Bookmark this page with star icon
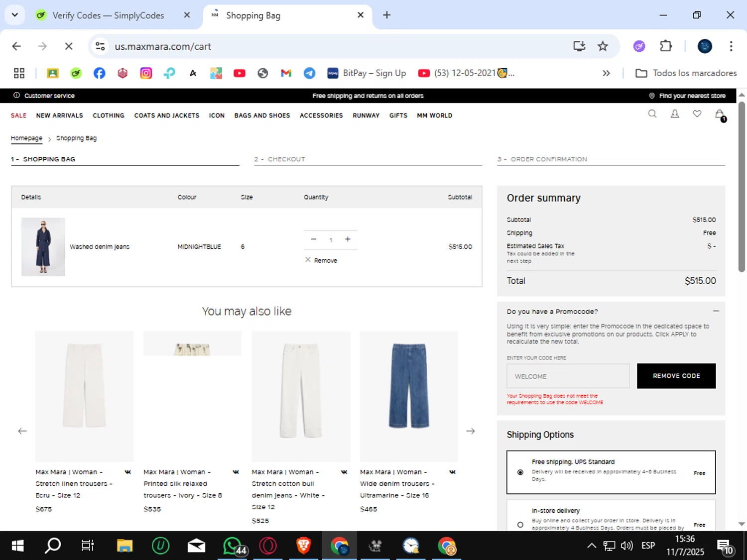The image size is (747, 560). pos(603,46)
